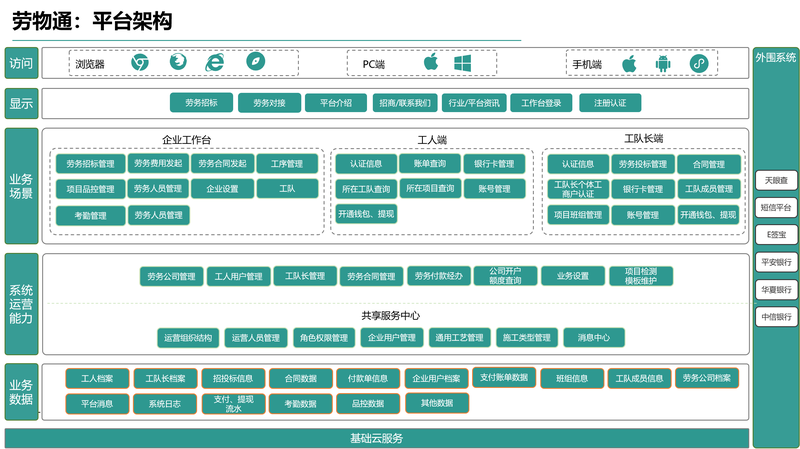The height and width of the screenshot is (449, 800).
Task: Click the Firefox browser icon
Action: coord(178,61)
